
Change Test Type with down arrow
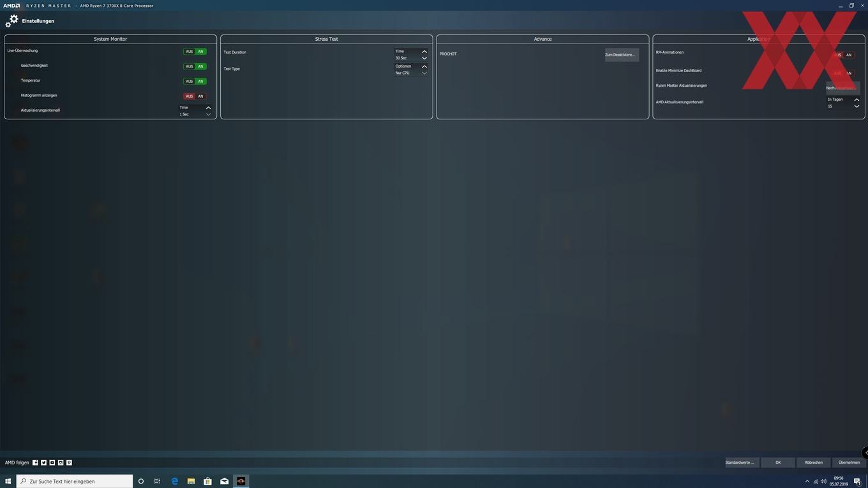click(424, 73)
